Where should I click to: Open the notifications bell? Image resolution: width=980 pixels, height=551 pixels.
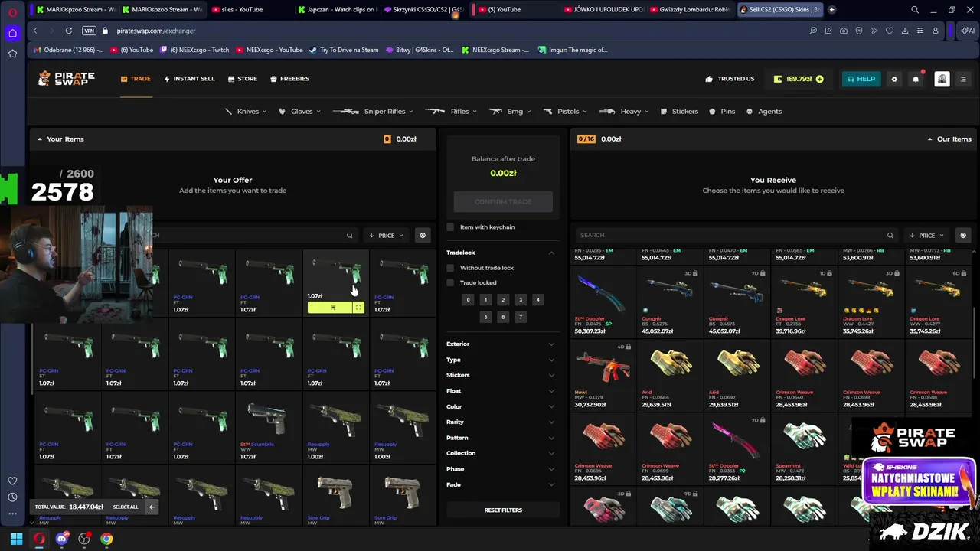coord(916,79)
